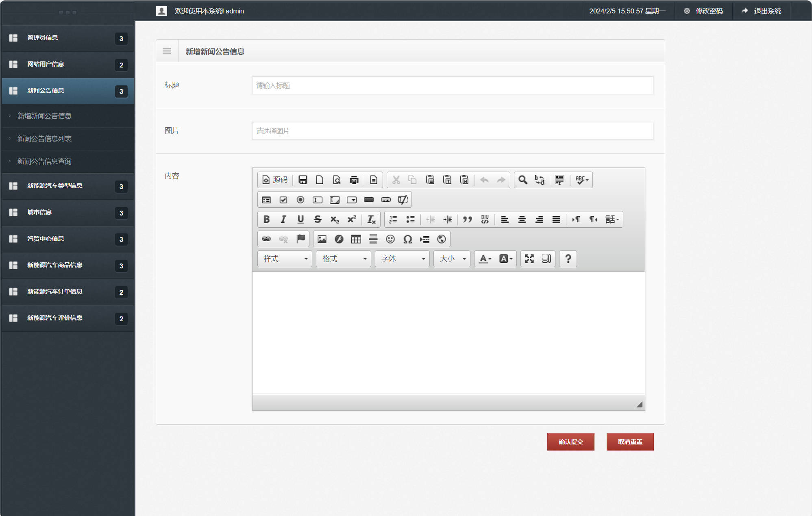Click the 确认提交 submit button

[570, 442]
